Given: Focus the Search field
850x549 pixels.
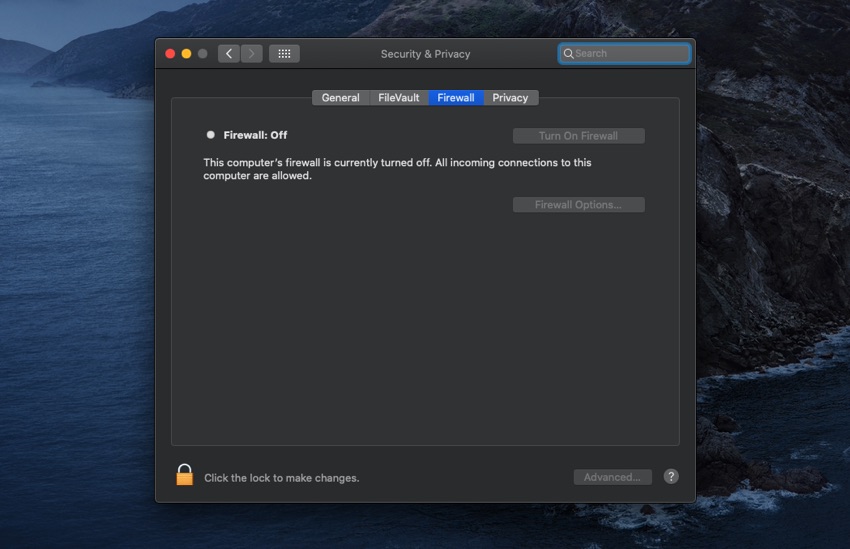Looking at the screenshot, I should (x=624, y=54).
